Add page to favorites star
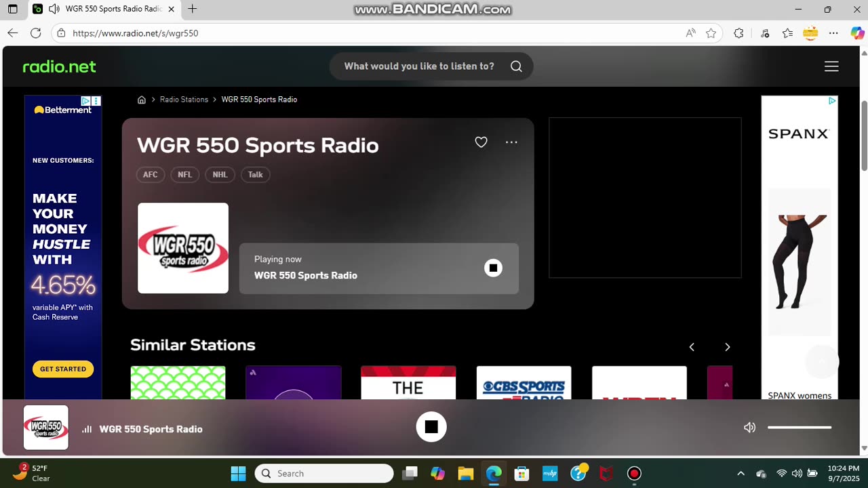This screenshot has width=868, height=488. (x=711, y=33)
